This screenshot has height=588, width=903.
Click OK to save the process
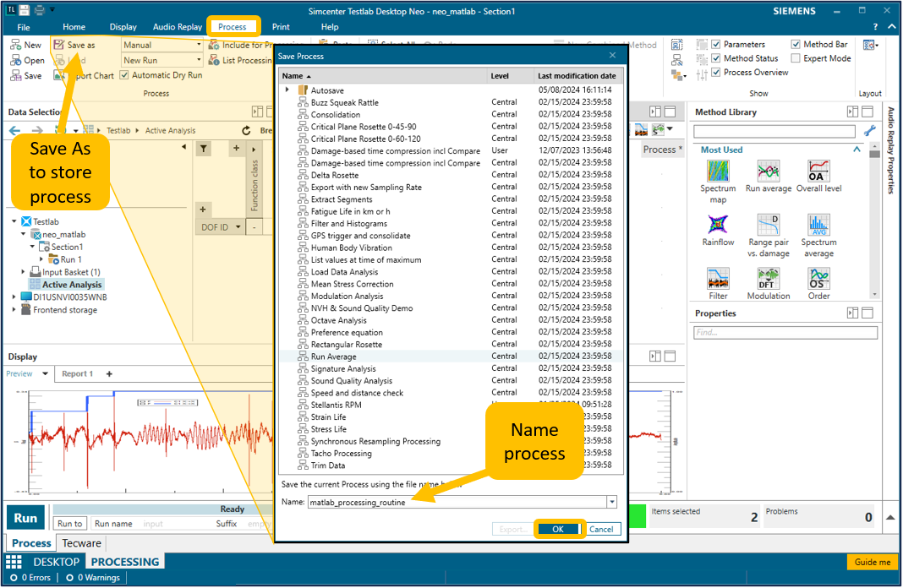pyautogui.click(x=558, y=530)
